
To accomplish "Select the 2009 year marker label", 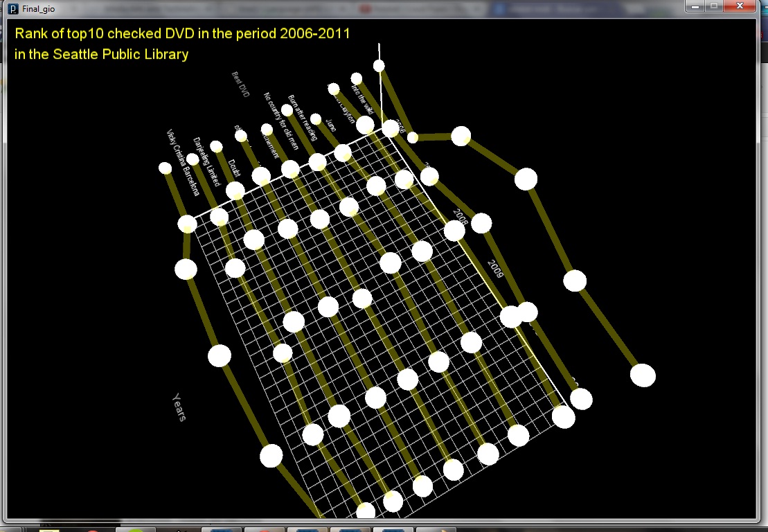I will (x=494, y=269).
